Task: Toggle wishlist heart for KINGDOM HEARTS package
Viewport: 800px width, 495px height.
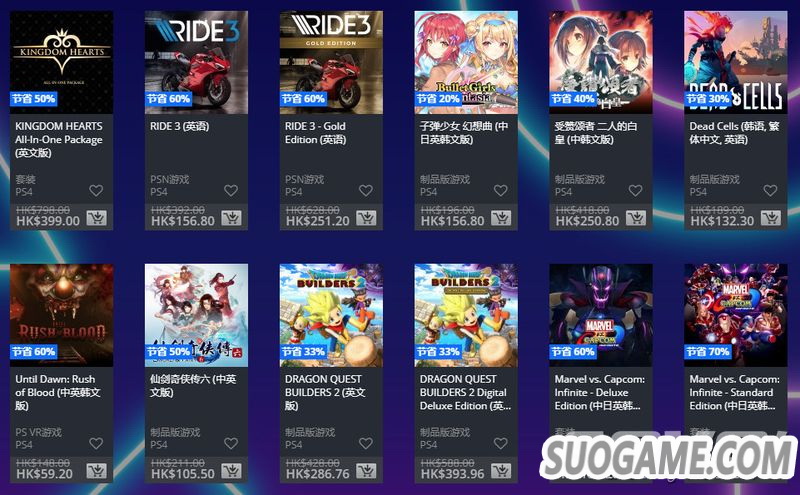Action: pos(96,190)
